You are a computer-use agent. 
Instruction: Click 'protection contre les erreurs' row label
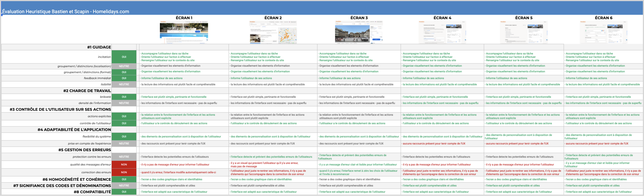coord(92,157)
